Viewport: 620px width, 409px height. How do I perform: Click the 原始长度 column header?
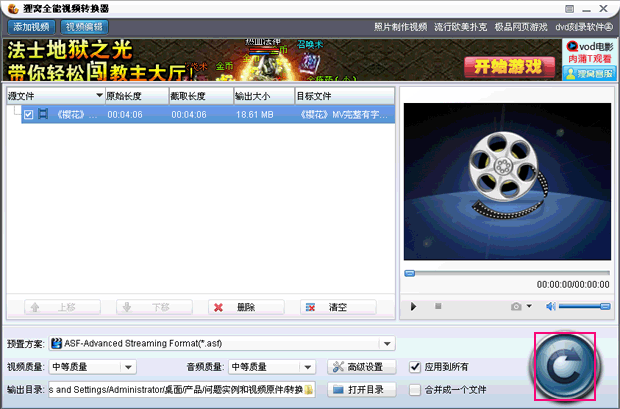137,96
